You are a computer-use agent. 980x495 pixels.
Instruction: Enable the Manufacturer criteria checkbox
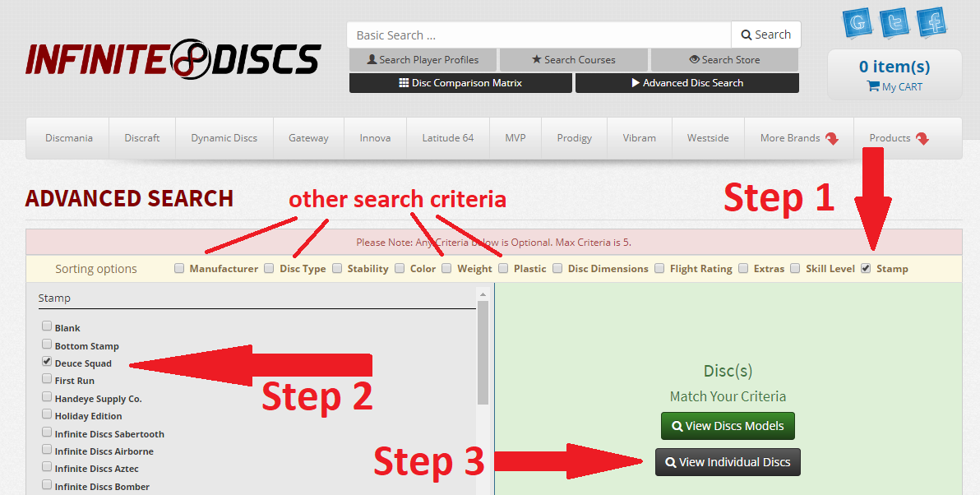click(x=179, y=268)
